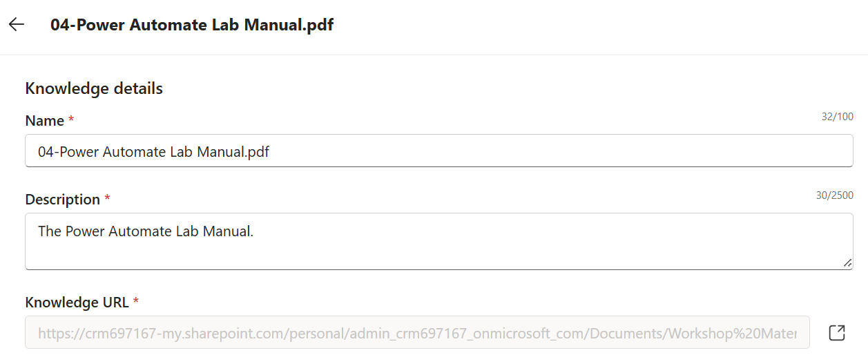Click the Name field label

pyautogui.click(x=45, y=121)
